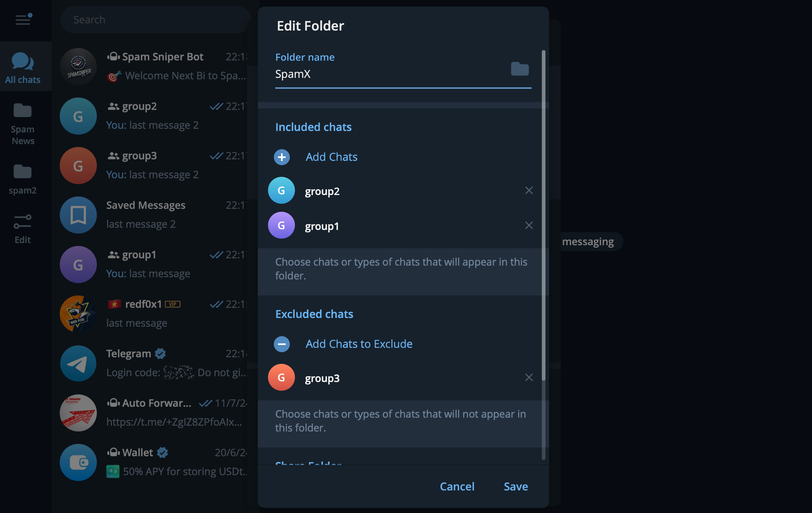Open the Spam News folder tab
The width and height of the screenshot is (812, 513).
[23, 124]
